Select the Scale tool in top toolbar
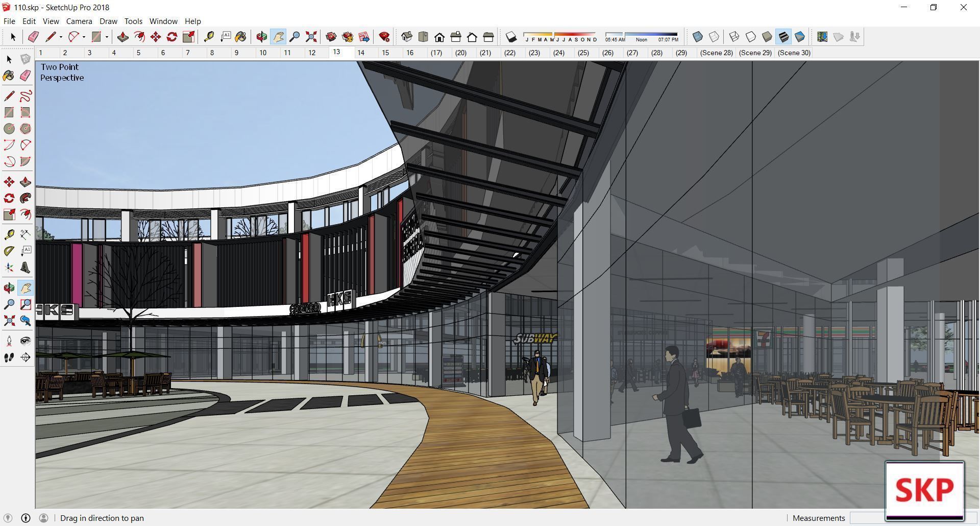980x526 pixels. (188, 37)
